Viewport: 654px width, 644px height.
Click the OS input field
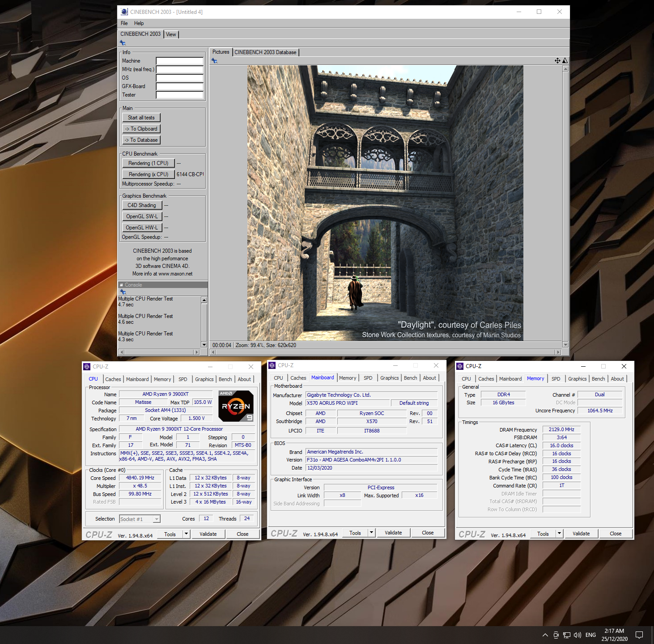pos(180,78)
